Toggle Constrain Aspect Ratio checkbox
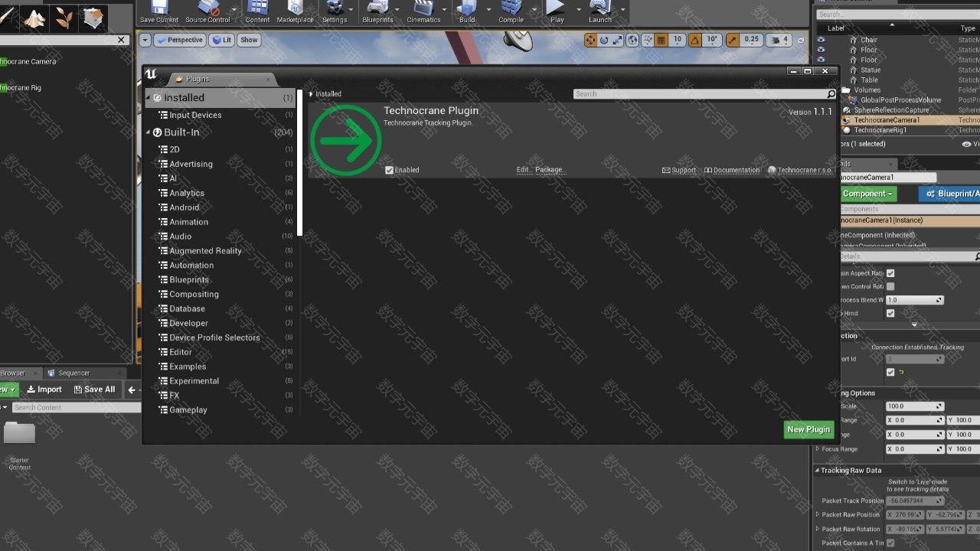Viewport: 980px width, 551px height. pyautogui.click(x=890, y=273)
